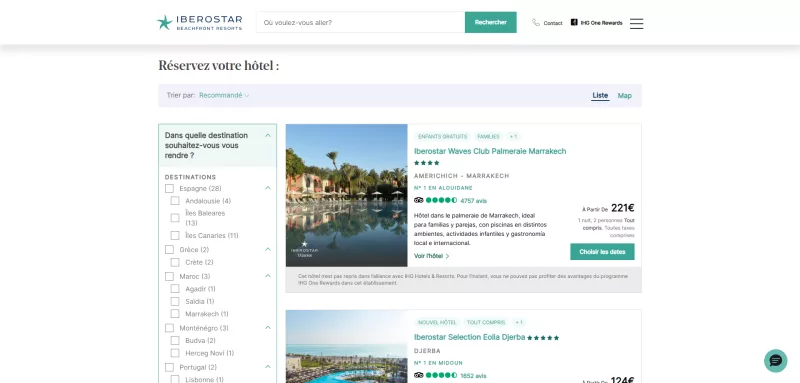Click the 'N° 1 EN MIDOUN' ranking text
This screenshot has height=383, width=800.
(438, 363)
